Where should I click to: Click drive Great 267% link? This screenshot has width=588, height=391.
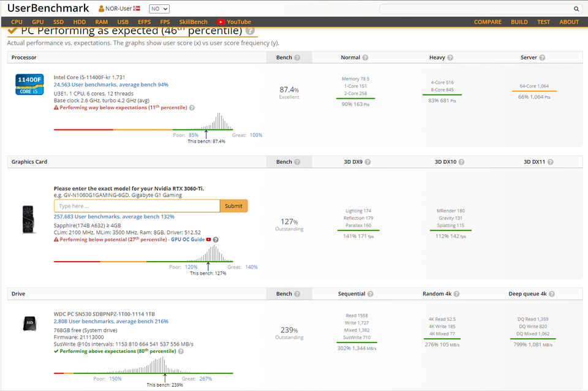point(206,379)
